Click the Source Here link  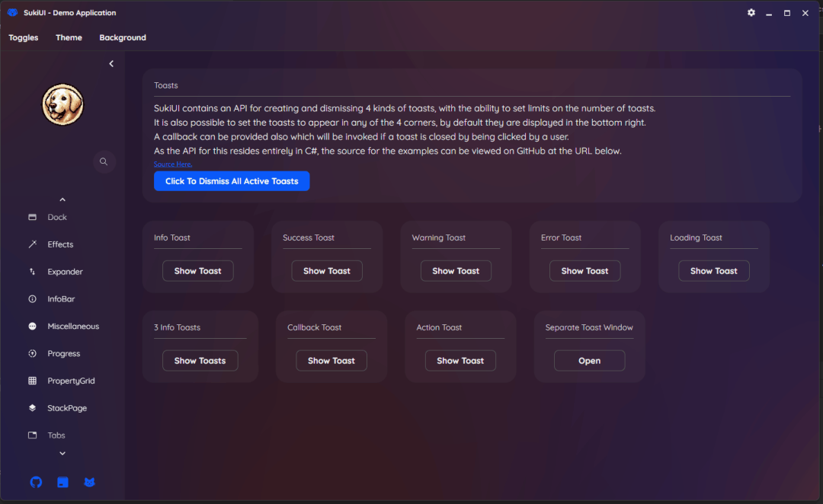[x=173, y=164]
